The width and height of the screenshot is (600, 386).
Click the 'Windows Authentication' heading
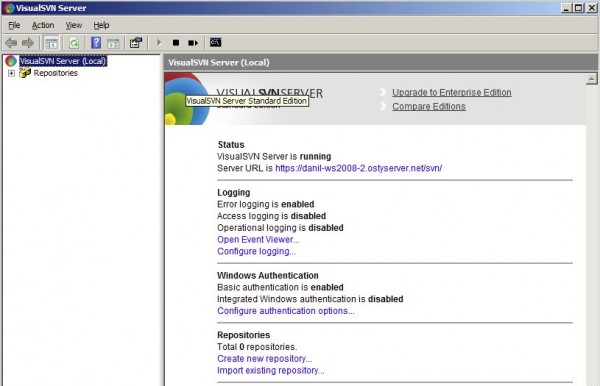tap(267, 275)
